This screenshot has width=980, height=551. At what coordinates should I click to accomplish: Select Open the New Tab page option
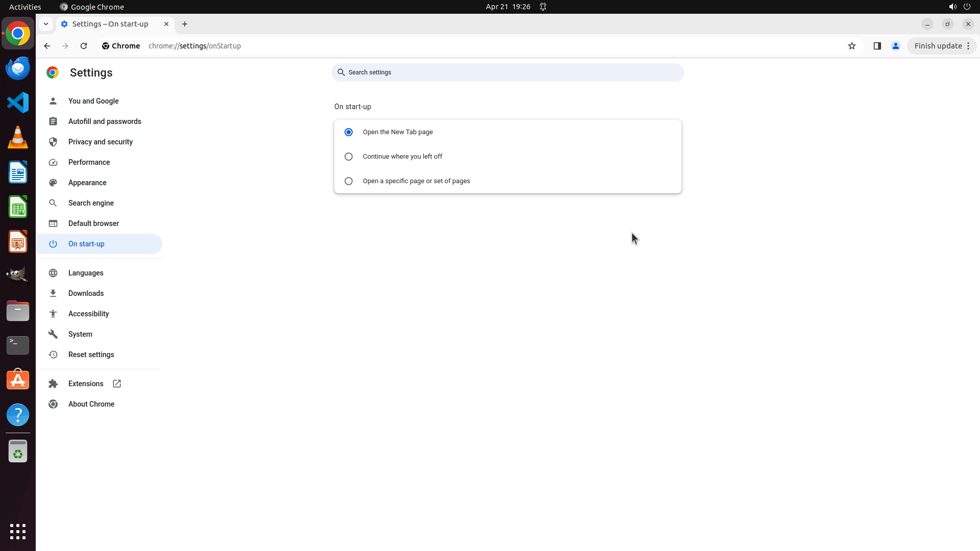click(x=349, y=132)
